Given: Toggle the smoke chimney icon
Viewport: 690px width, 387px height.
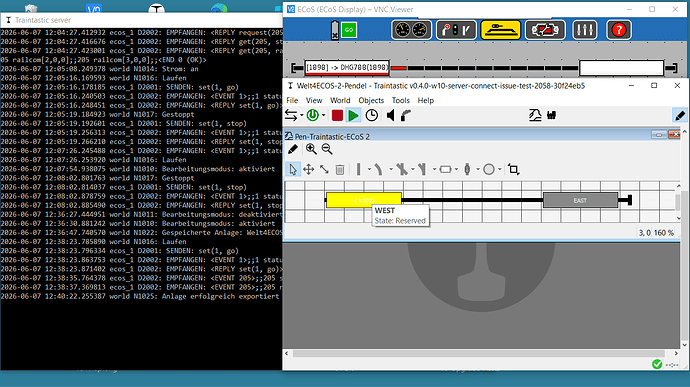Looking at the screenshot, I should coord(406,115).
